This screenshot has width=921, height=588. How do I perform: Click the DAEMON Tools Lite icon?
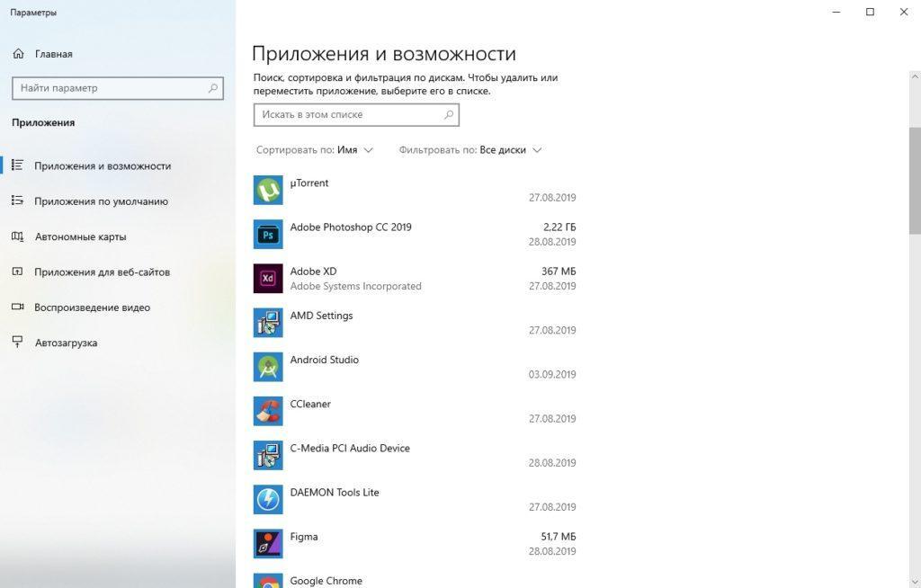pos(268,499)
